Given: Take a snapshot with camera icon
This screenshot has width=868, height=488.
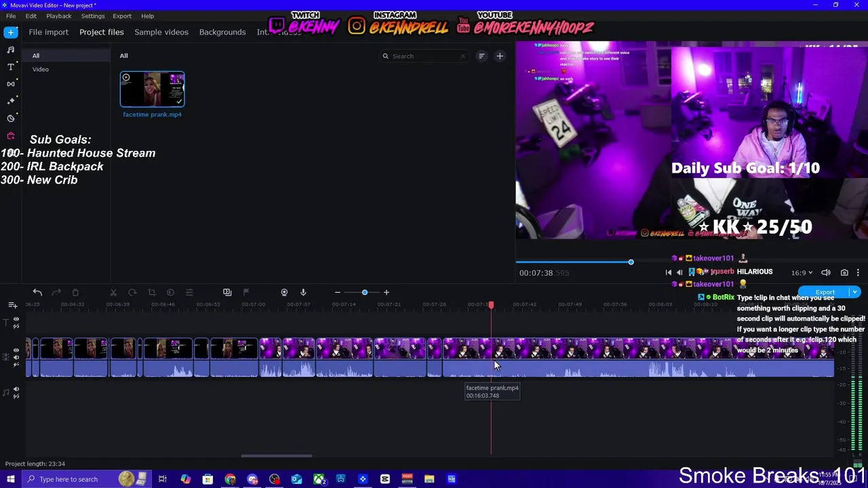Looking at the screenshot, I should [844, 272].
